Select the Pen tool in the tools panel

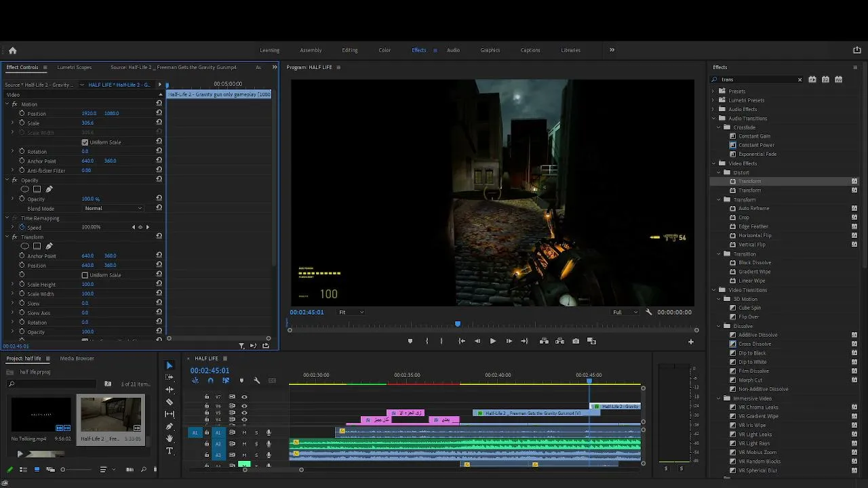pyautogui.click(x=170, y=426)
